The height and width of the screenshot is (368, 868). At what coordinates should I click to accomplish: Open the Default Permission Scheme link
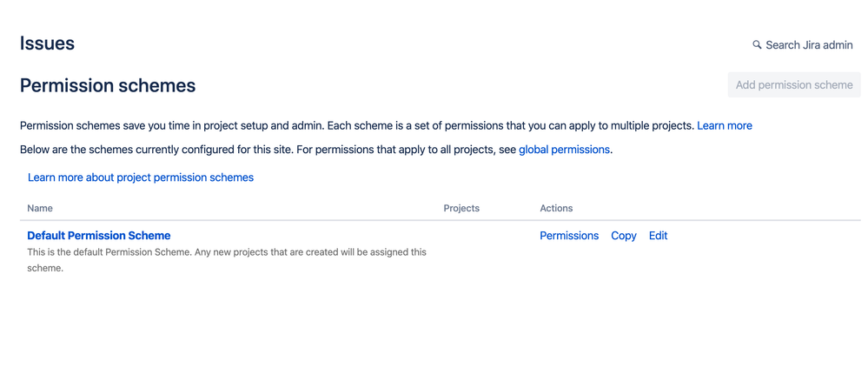pos(98,236)
